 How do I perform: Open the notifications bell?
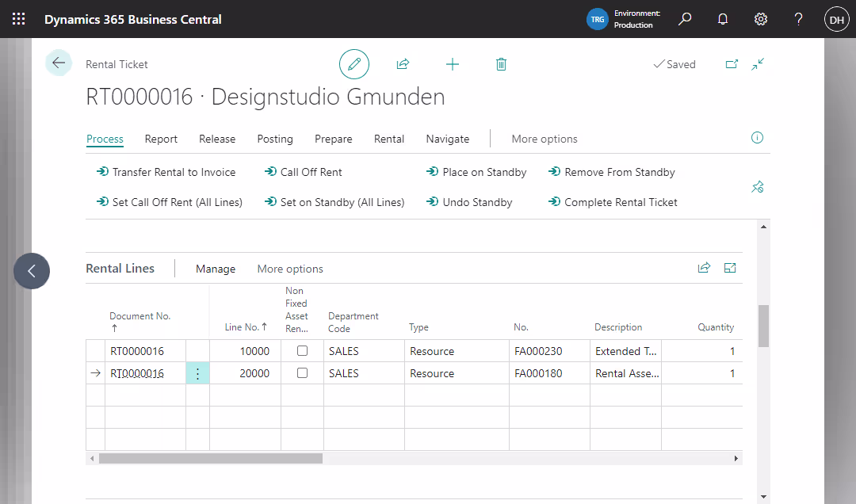(723, 19)
